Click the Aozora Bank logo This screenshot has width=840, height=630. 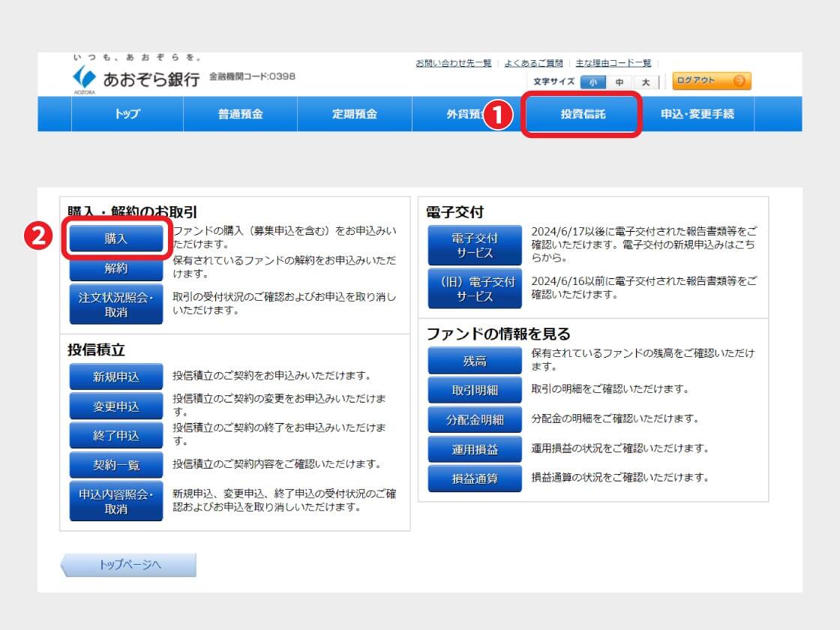[x=136, y=78]
